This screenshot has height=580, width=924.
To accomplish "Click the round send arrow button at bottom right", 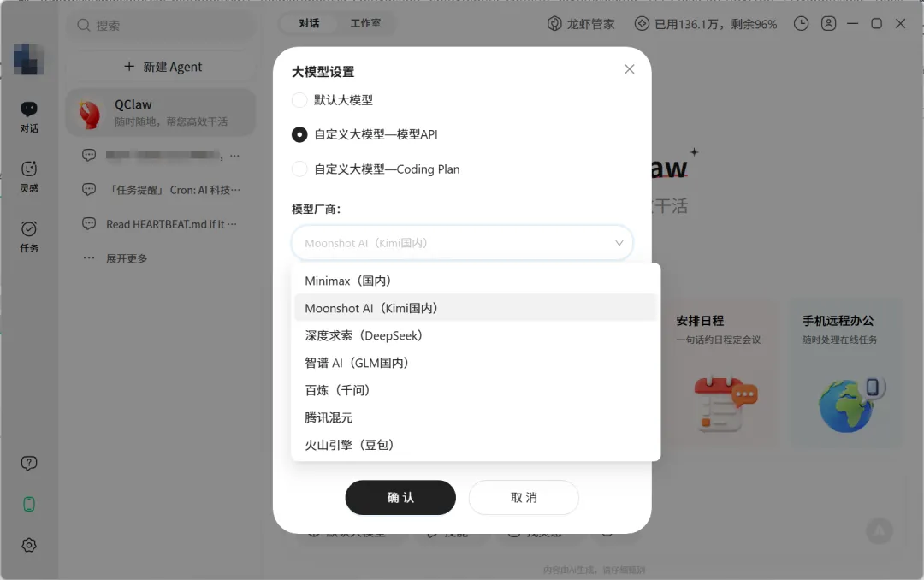I will (880, 531).
